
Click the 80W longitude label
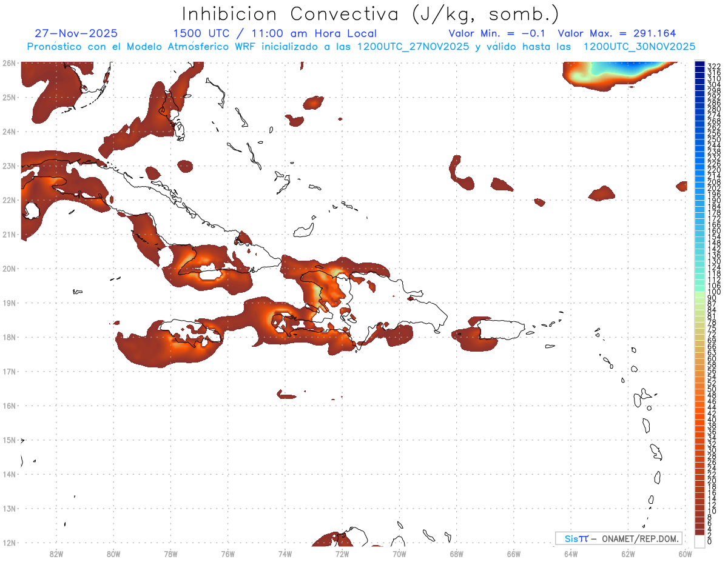pos(113,553)
